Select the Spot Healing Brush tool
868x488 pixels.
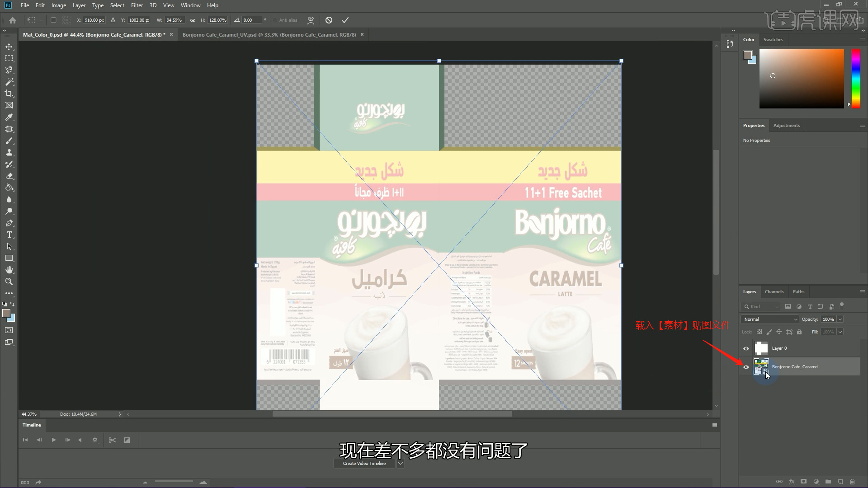point(9,129)
